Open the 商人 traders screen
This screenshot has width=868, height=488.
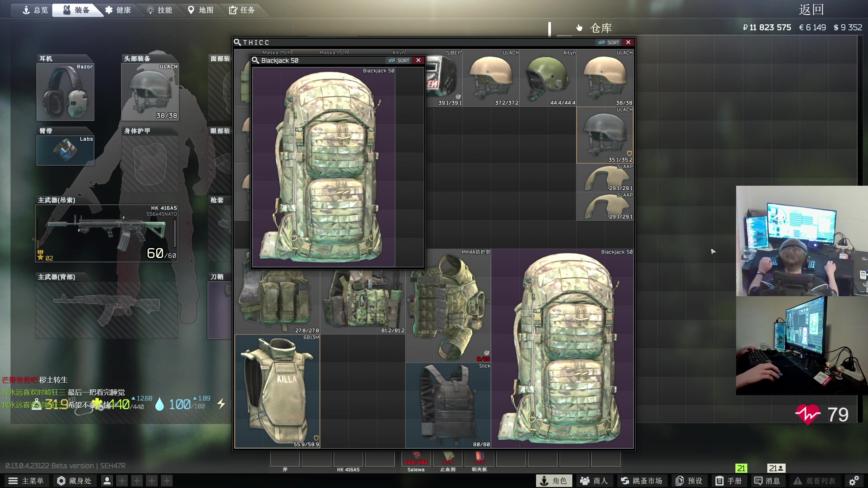pyautogui.click(x=594, y=481)
